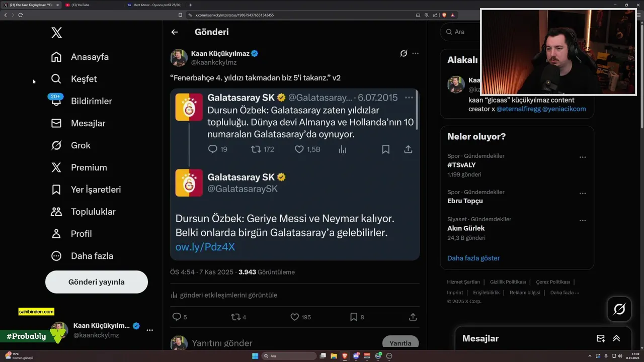Click the Brave Shields icon in address bar

coord(444,15)
